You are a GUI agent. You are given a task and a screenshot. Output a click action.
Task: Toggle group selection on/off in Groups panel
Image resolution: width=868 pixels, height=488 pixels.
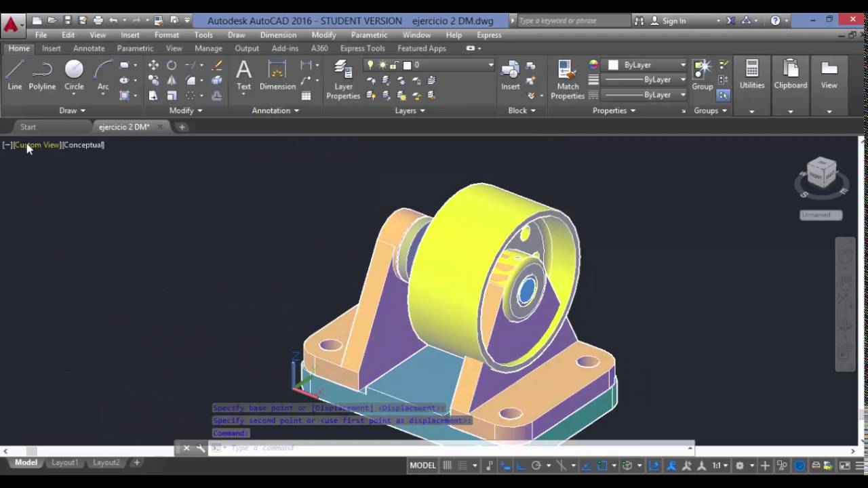click(724, 96)
